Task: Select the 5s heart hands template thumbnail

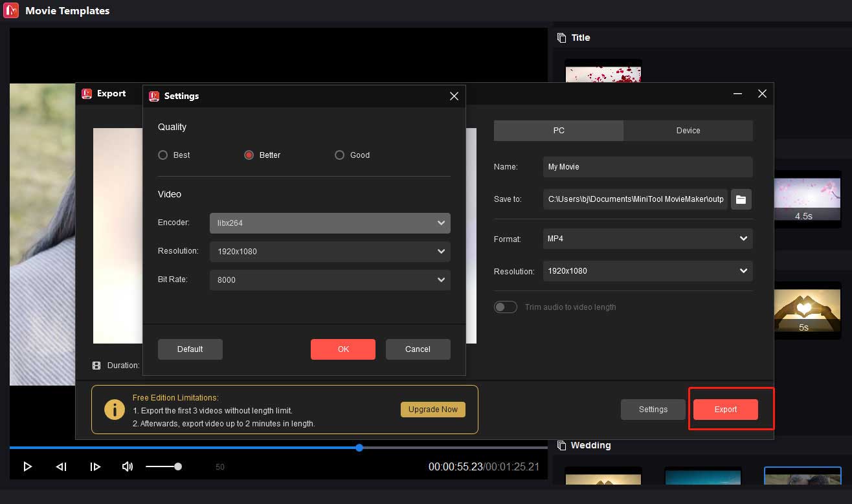Action: tap(807, 311)
